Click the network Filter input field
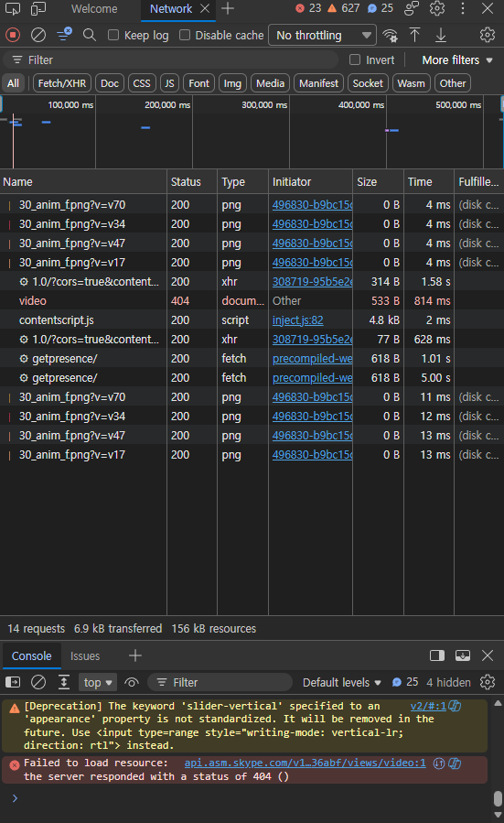 [170, 60]
